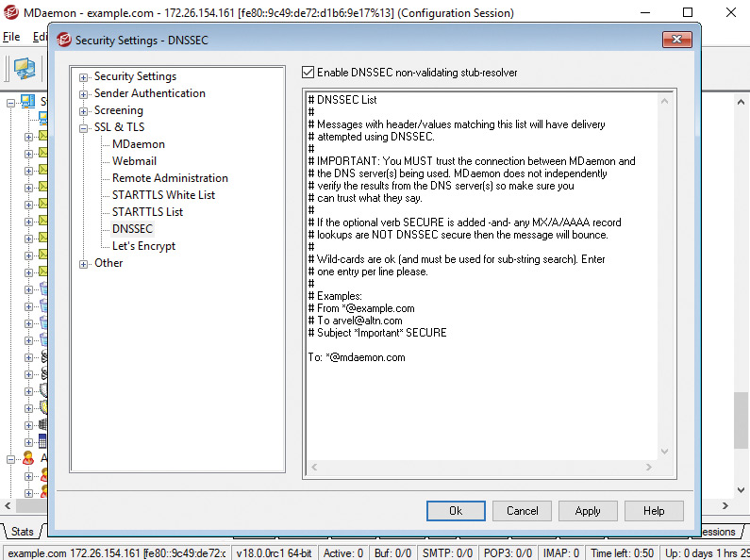Click the network computer toolbar icon
Viewport: 750px width, 560px height.
tap(24, 69)
